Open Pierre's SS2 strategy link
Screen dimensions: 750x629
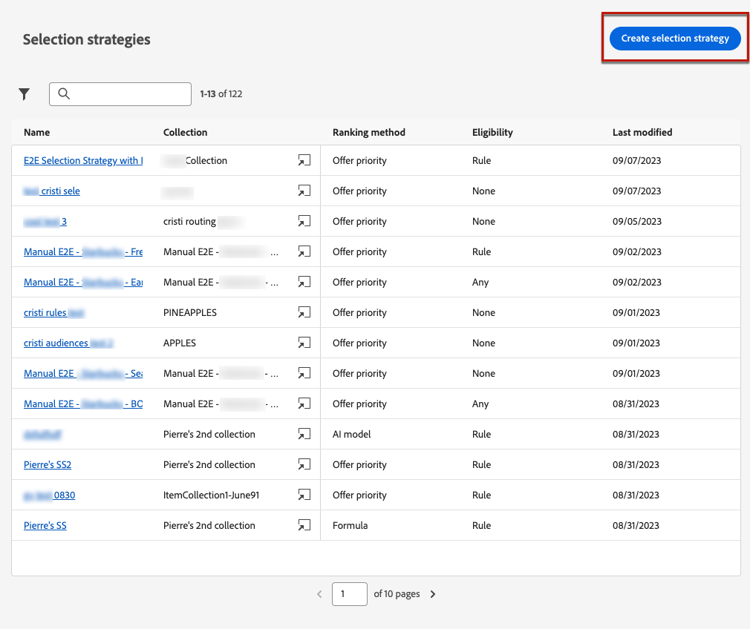[x=47, y=465]
